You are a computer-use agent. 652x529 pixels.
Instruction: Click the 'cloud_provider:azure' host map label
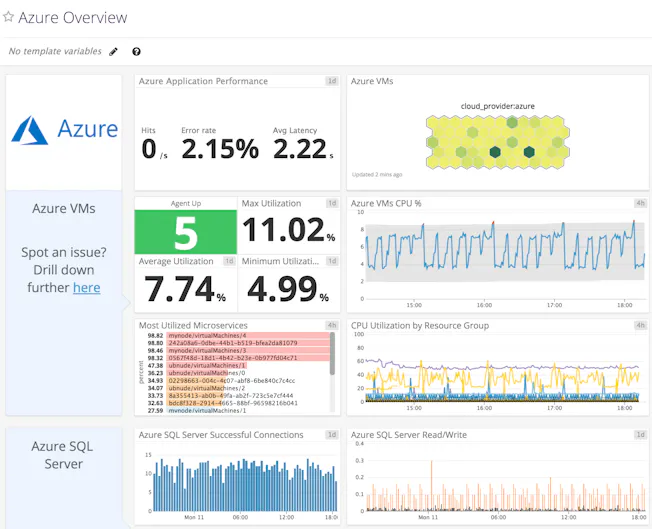point(497,106)
